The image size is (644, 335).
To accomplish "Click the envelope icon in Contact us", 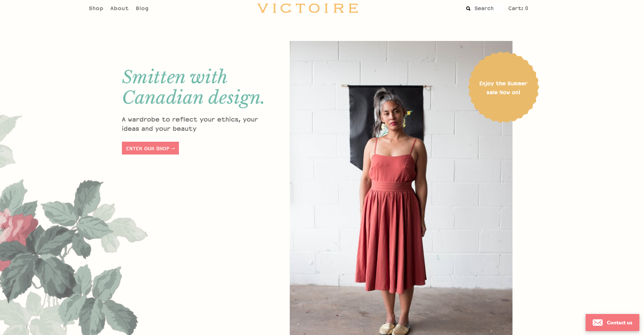I will point(598,323).
